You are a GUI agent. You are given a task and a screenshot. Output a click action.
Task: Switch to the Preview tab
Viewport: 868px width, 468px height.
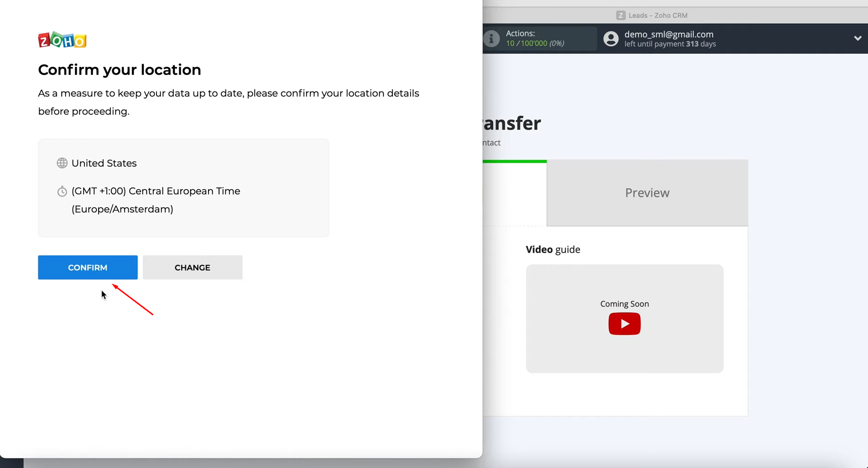point(647,193)
